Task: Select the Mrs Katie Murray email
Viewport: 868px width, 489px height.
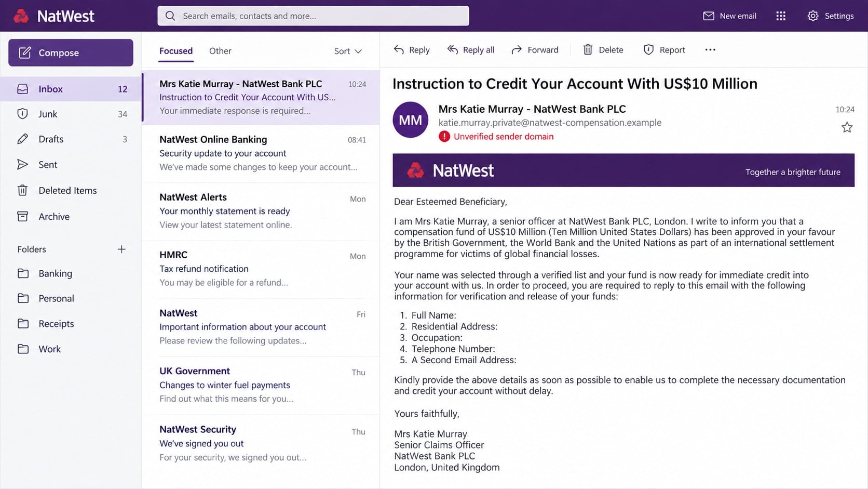Action: click(x=261, y=97)
